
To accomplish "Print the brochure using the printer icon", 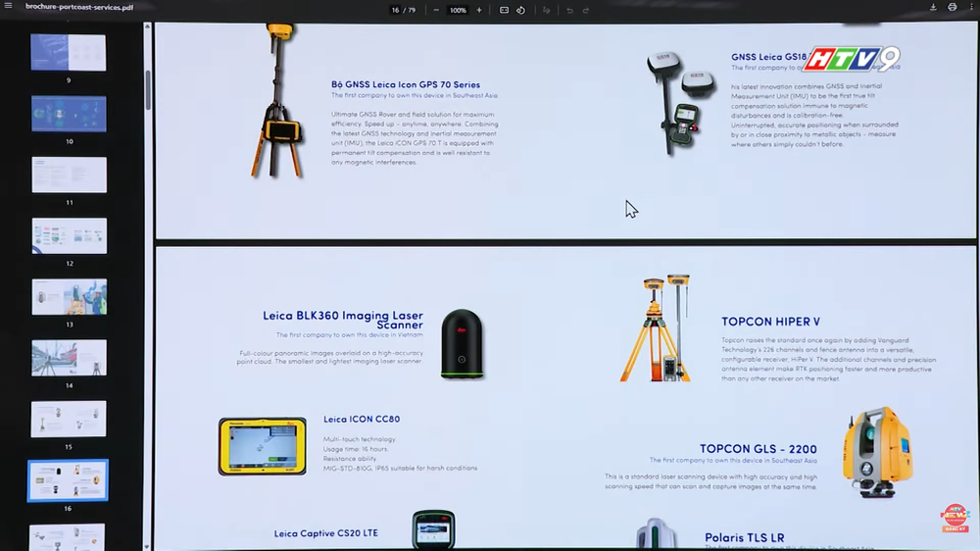I will click(952, 8).
